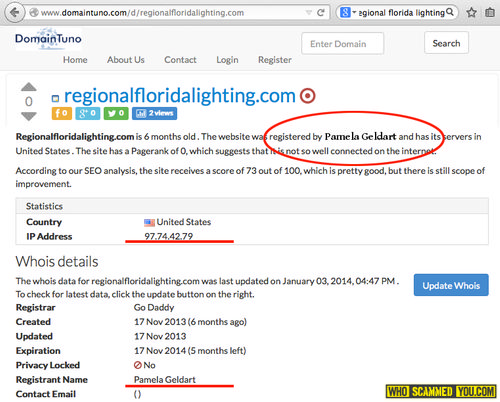
Task: Upvote the domain with the up arrow
Action: click(29, 87)
